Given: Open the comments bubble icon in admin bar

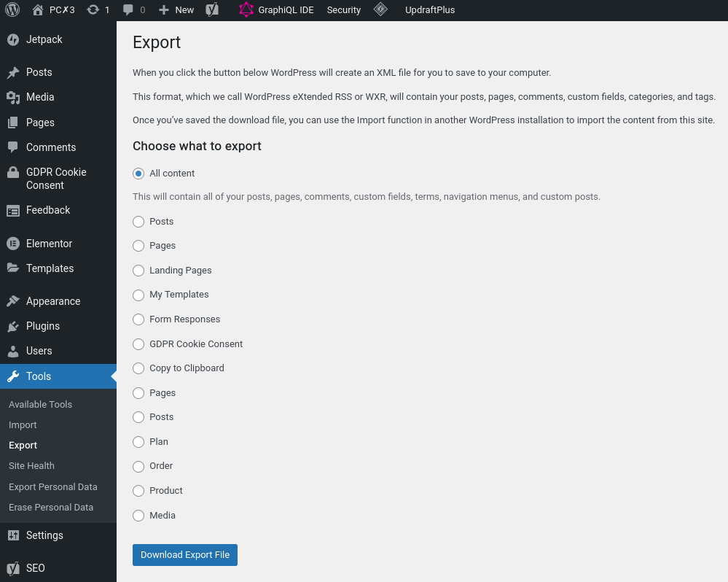Looking at the screenshot, I should pos(128,9).
